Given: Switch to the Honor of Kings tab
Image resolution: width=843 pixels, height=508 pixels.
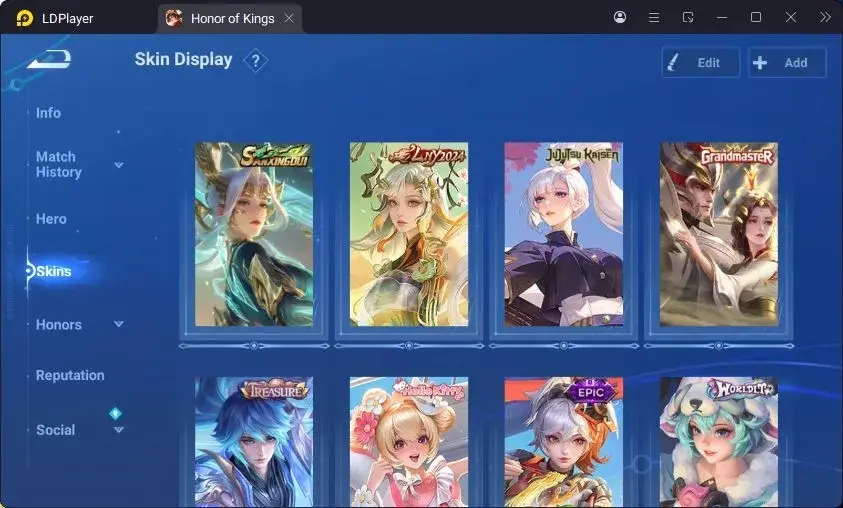Looking at the screenshot, I should [232, 19].
